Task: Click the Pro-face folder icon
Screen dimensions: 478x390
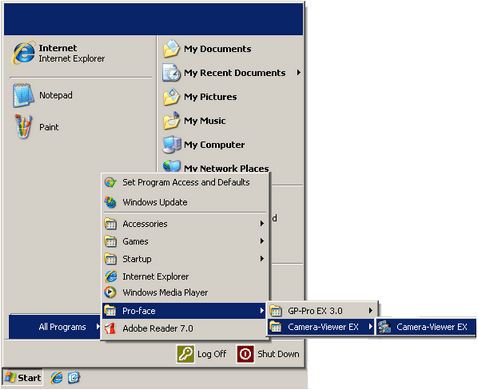Action: click(x=110, y=311)
